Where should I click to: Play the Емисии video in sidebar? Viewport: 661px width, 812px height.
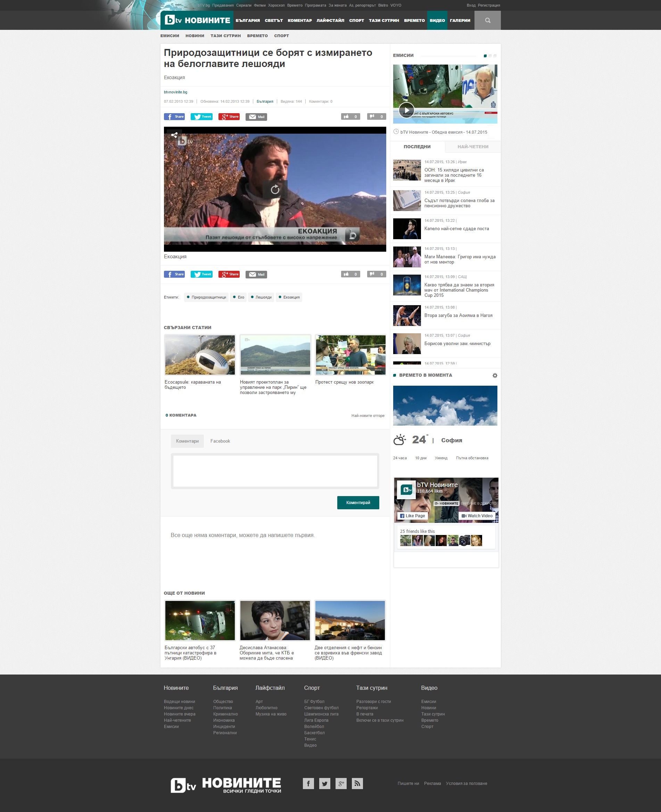click(x=406, y=110)
